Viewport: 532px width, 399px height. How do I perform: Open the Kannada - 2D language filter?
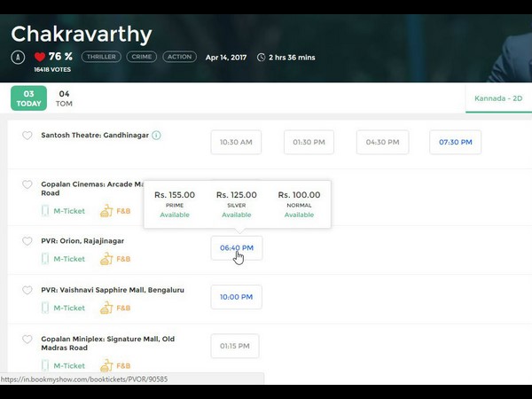(x=500, y=98)
